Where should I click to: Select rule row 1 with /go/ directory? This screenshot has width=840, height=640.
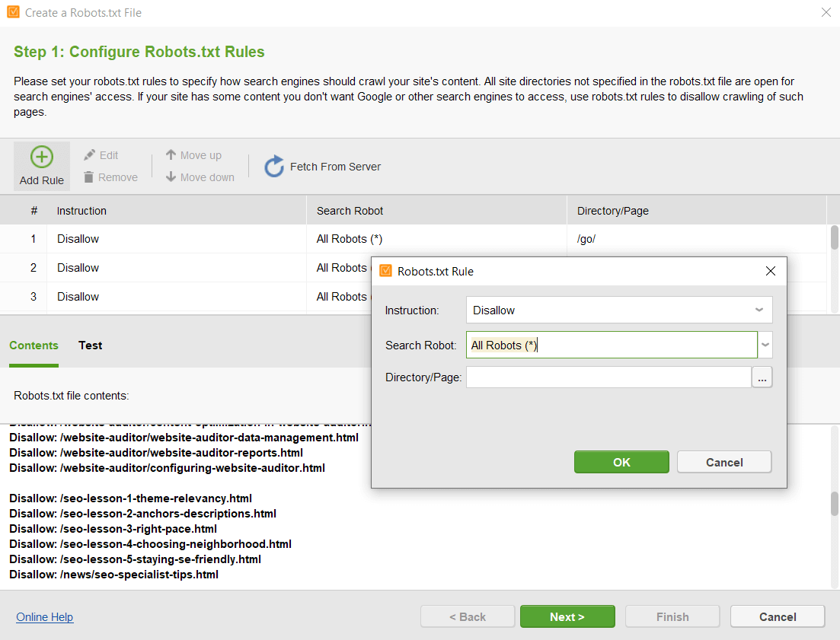point(413,239)
